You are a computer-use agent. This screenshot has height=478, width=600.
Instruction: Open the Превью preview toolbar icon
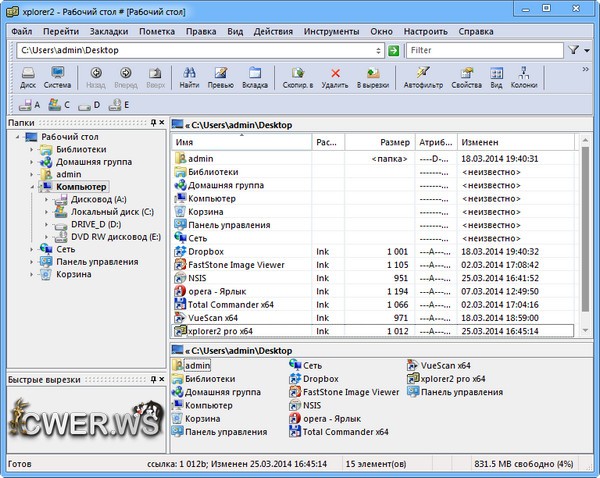[x=221, y=75]
